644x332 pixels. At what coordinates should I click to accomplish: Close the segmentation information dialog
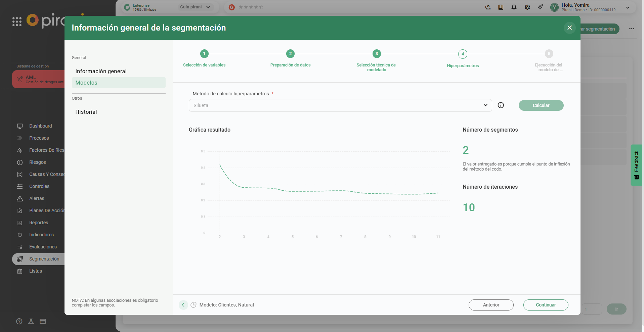point(569,28)
